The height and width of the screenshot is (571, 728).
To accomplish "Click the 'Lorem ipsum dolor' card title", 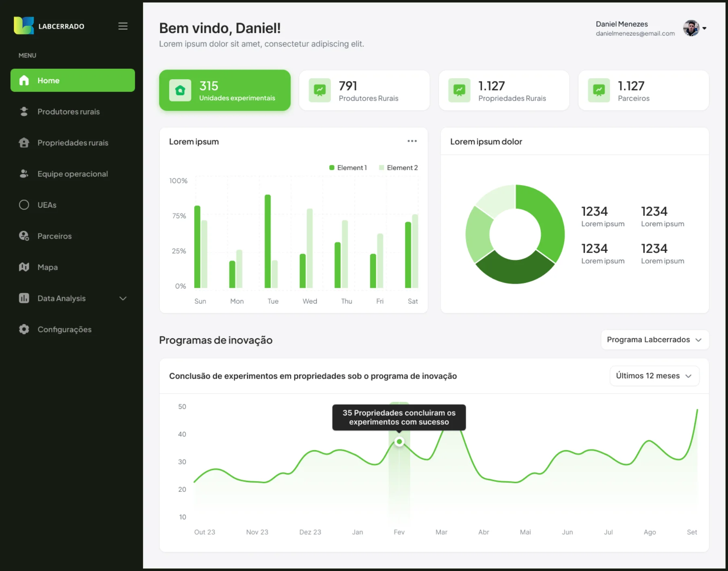I will pyautogui.click(x=486, y=142).
